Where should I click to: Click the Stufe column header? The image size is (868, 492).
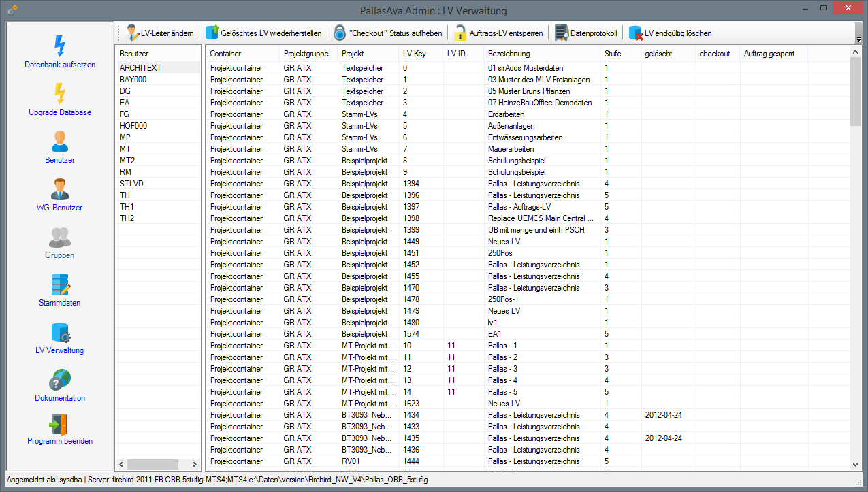pyautogui.click(x=621, y=54)
